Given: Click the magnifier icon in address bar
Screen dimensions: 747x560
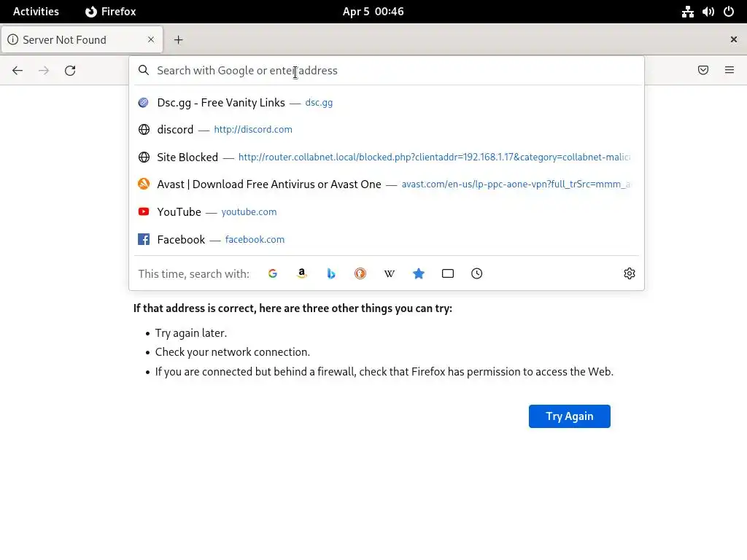Looking at the screenshot, I should point(144,71).
